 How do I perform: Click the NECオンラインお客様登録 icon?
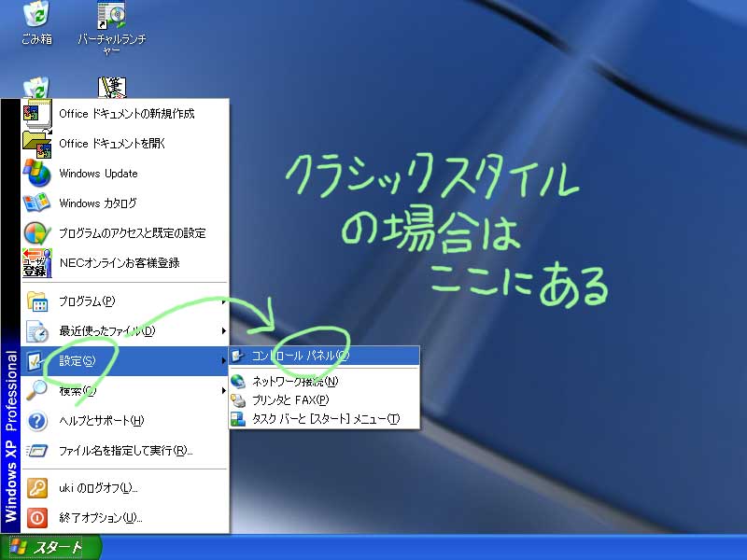[x=36, y=263]
